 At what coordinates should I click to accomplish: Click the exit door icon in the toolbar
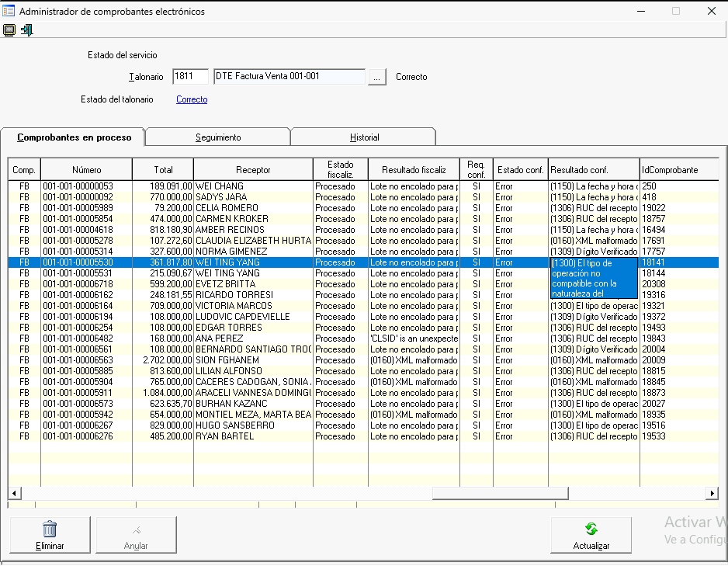point(27,30)
